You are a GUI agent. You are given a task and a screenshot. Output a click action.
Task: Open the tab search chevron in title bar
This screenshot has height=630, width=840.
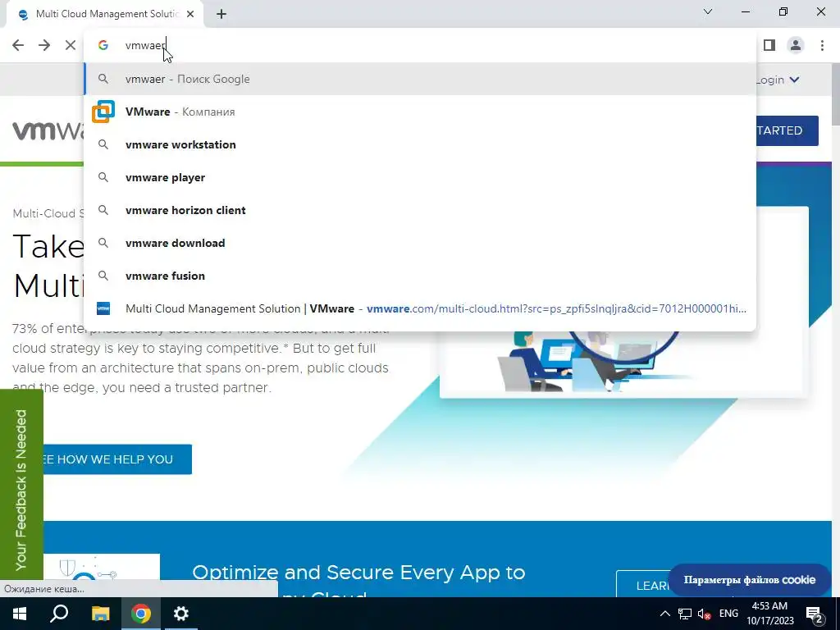pyautogui.click(x=708, y=11)
